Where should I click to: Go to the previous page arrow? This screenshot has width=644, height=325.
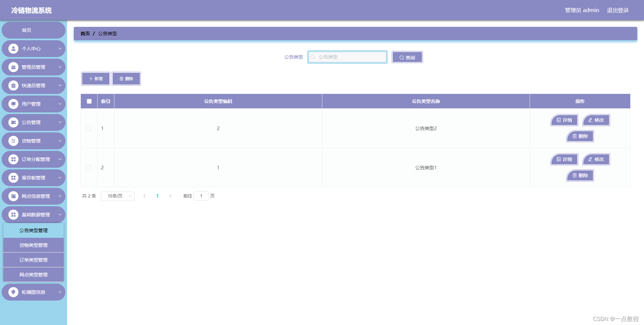pos(145,196)
